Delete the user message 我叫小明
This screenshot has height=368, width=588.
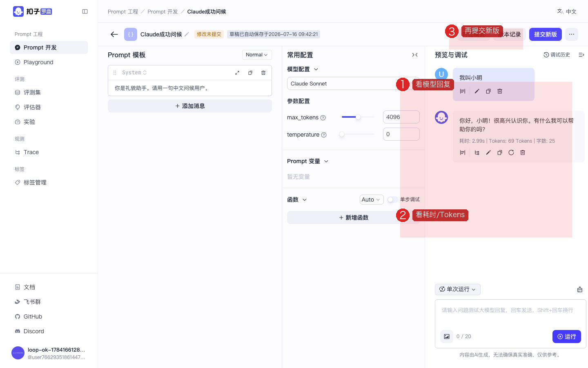(500, 91)
